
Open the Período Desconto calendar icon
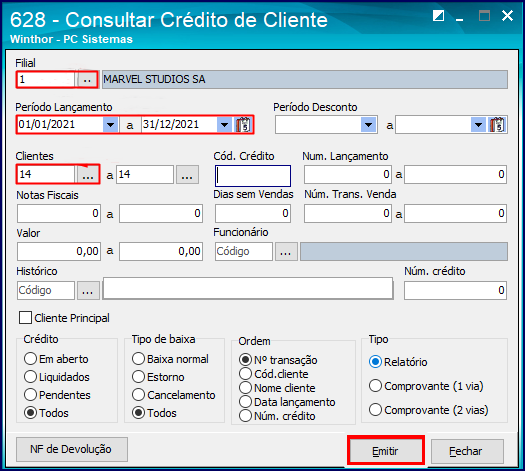498,125
